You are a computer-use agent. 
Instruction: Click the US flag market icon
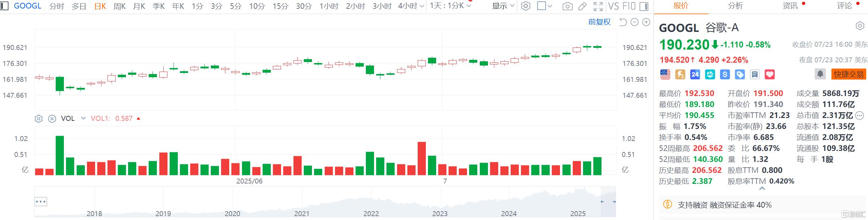point(665,74)
